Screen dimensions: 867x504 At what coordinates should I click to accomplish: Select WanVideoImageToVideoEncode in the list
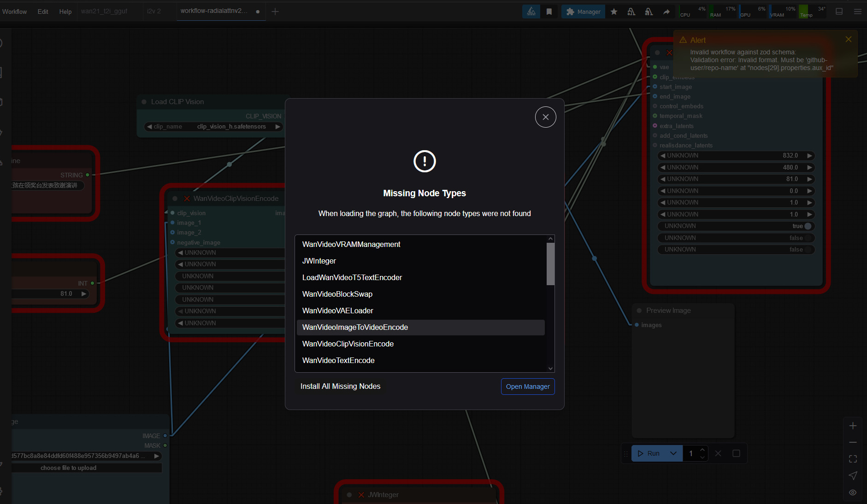pos(420,327)
